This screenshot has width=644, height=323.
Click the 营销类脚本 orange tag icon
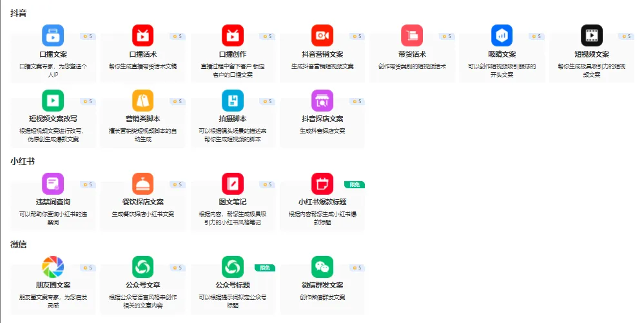143,101
